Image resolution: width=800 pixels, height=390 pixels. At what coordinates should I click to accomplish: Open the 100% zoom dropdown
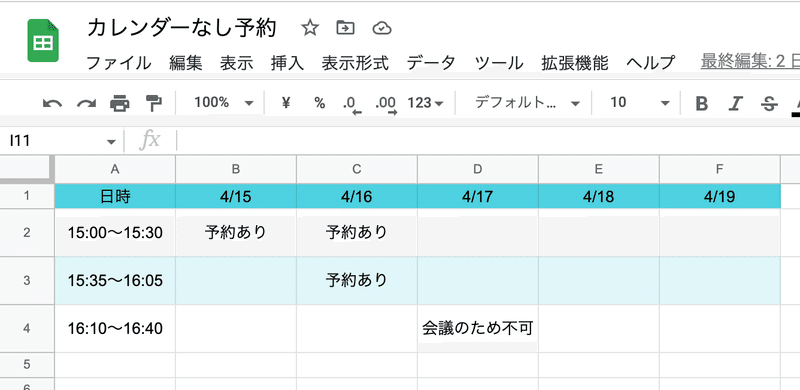click(x=223, y=103)
